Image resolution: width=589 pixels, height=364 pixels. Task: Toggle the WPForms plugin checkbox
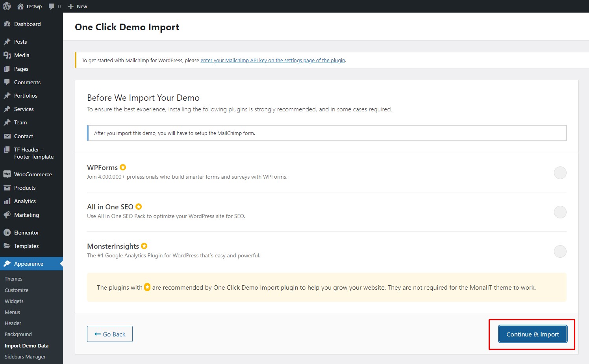pos(560,173)
